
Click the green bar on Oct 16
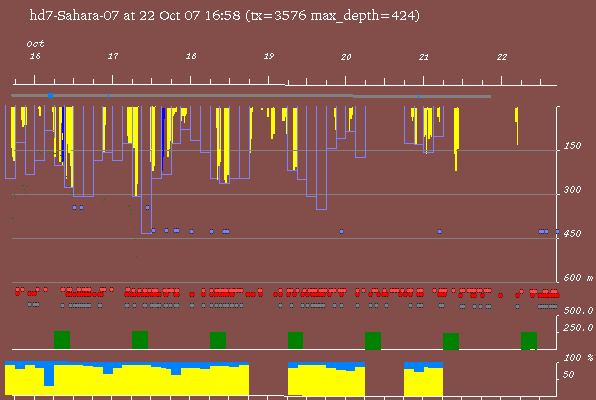coord(62,340)
